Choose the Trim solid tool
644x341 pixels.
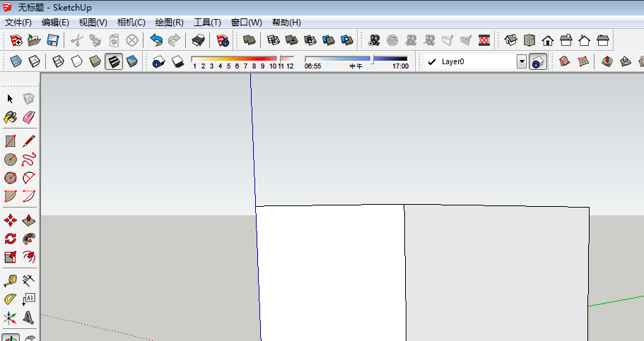point(329,40)
